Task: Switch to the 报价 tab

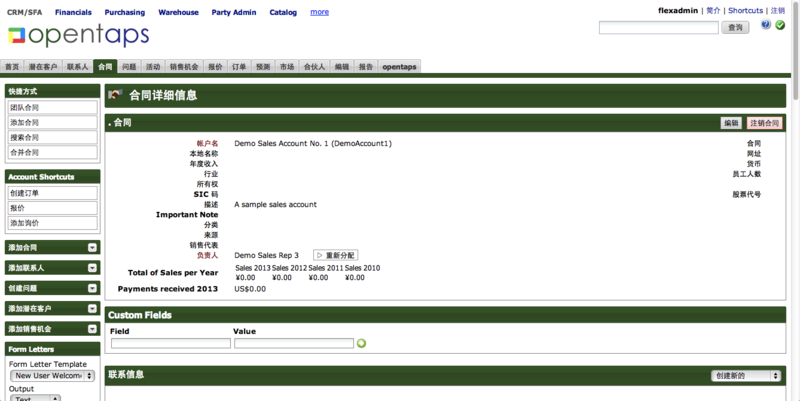Action: click(x=215, y=67)
